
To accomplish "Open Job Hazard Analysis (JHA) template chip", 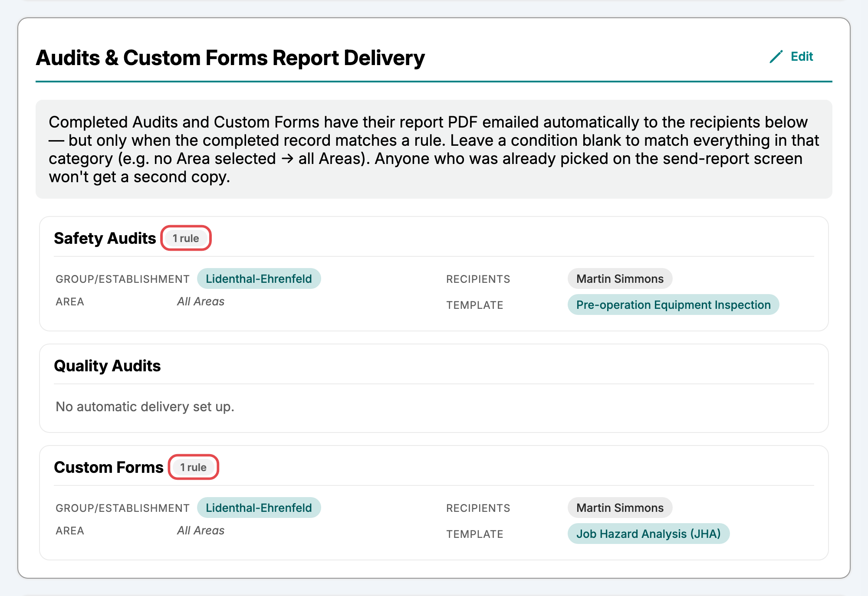I will (648, 534).
